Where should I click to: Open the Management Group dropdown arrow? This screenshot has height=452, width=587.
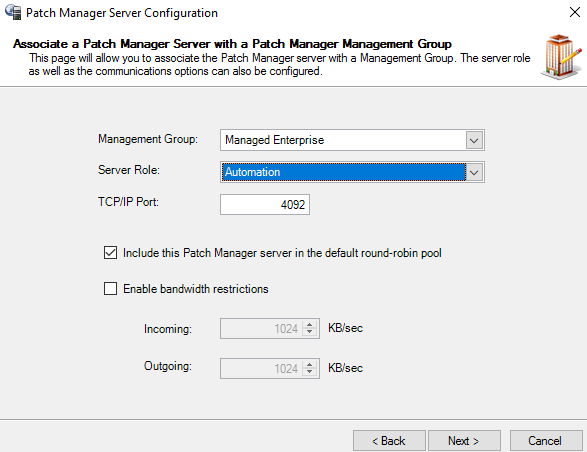point(474,140)
